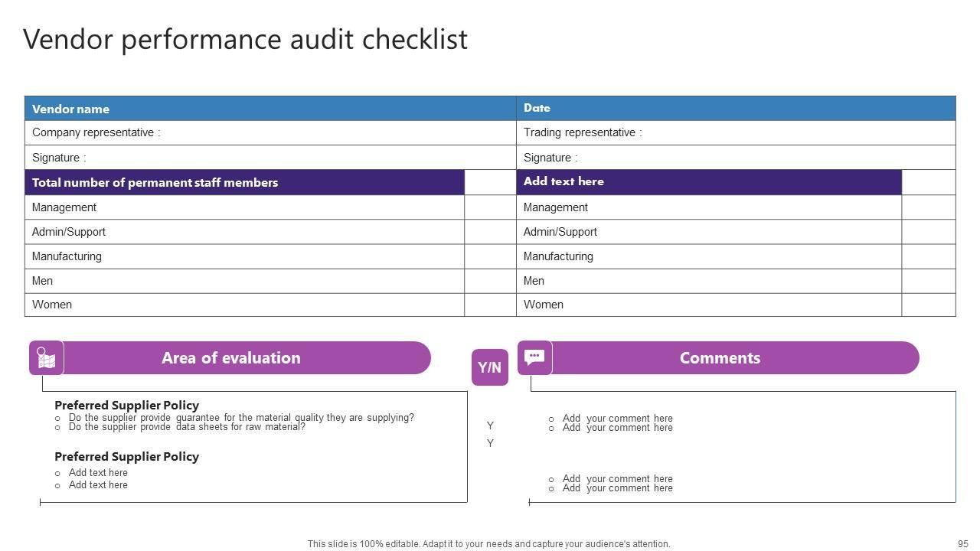This screenshot has height=551, width=980.
Task: Click the speech bubble icon beside Comments
Action: pyautogui.click(x=534, y=357)
